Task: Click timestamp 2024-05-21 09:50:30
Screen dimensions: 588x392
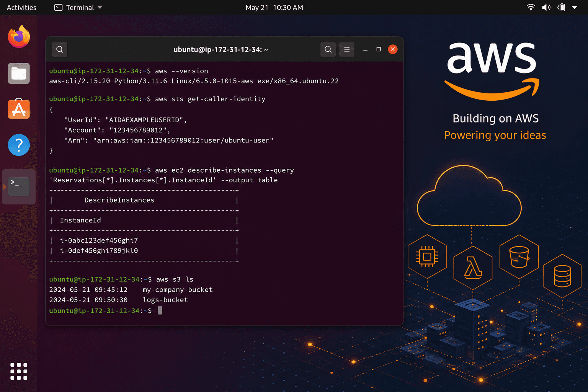Action: point(88,300)
